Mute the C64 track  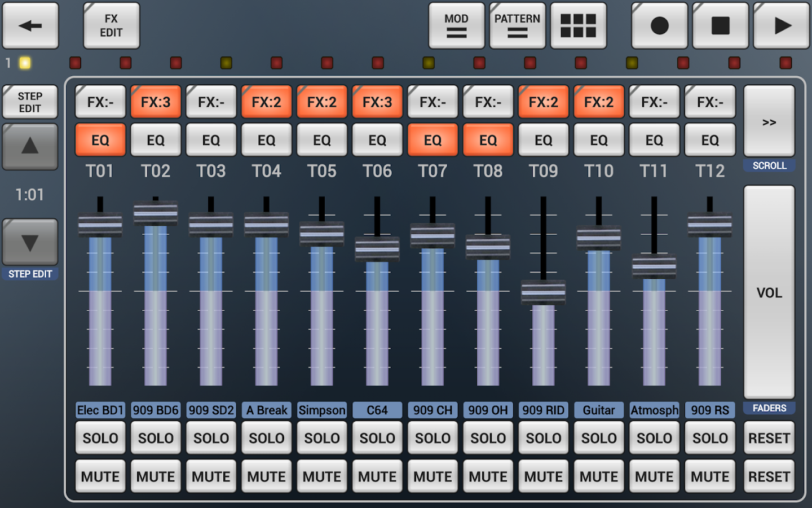tap(377, 476)
